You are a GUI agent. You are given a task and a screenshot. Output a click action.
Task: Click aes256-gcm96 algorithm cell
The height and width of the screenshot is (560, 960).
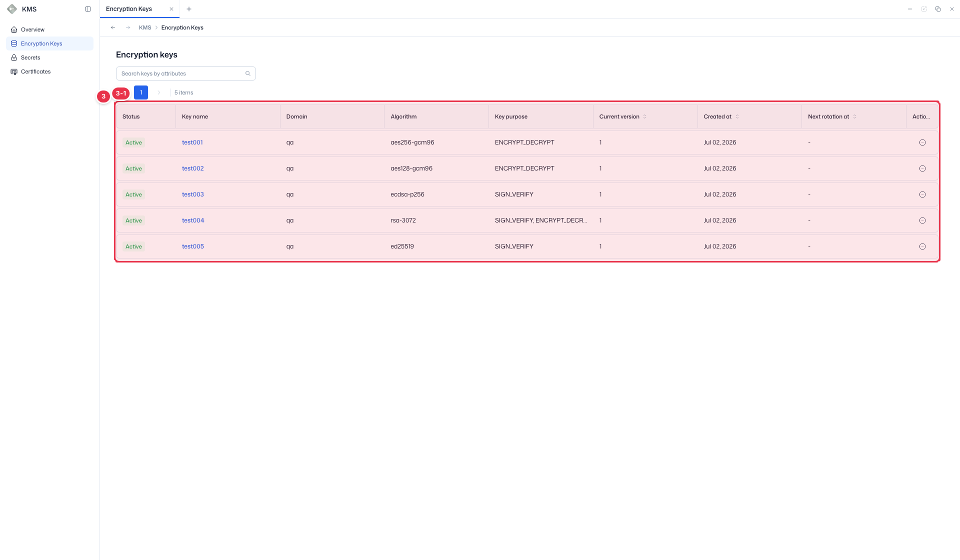[412, 142]
